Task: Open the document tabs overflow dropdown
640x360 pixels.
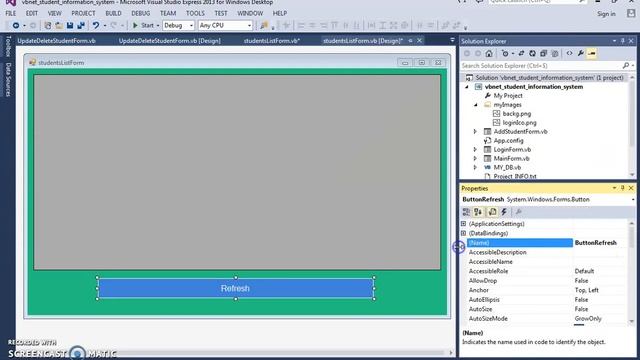Action: tap(452, 40)
